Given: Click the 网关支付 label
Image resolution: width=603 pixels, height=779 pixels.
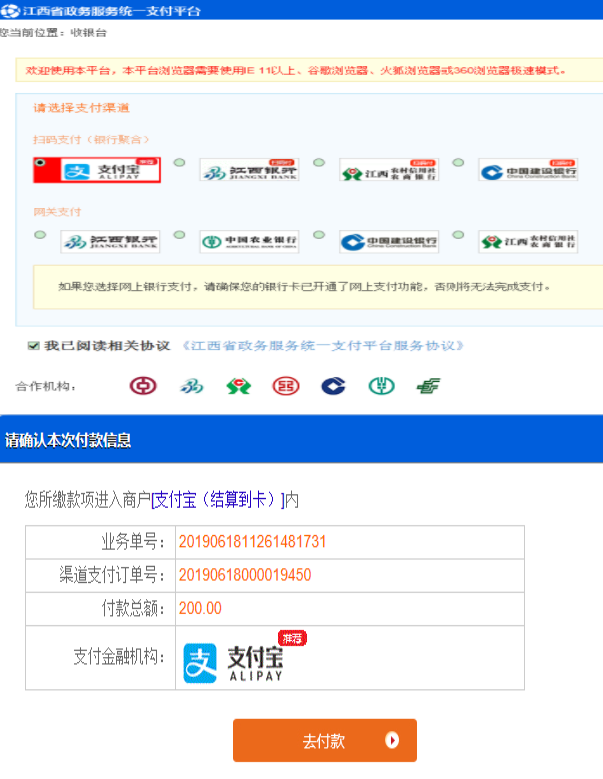Looking at the screenshot, I should point(57,212).
